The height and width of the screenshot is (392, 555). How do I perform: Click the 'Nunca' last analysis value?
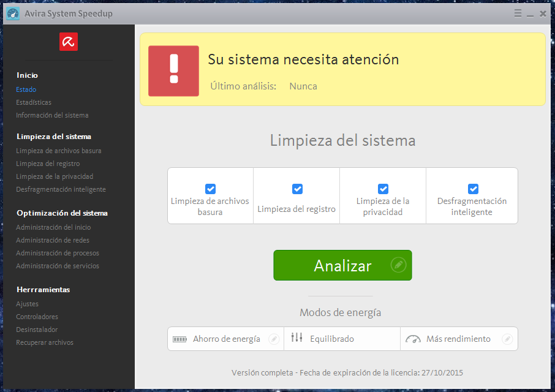[303, 86]
